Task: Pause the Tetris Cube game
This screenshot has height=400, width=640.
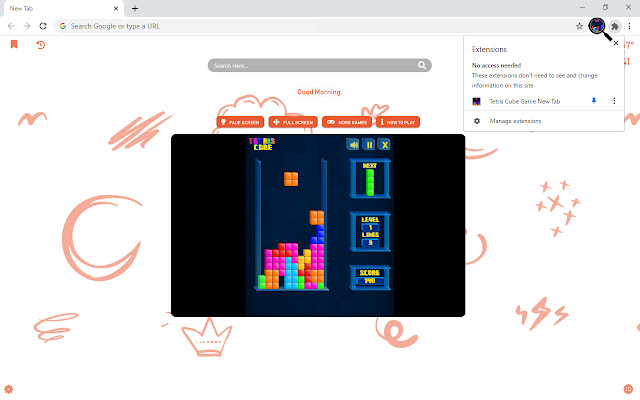Action: 369,144
